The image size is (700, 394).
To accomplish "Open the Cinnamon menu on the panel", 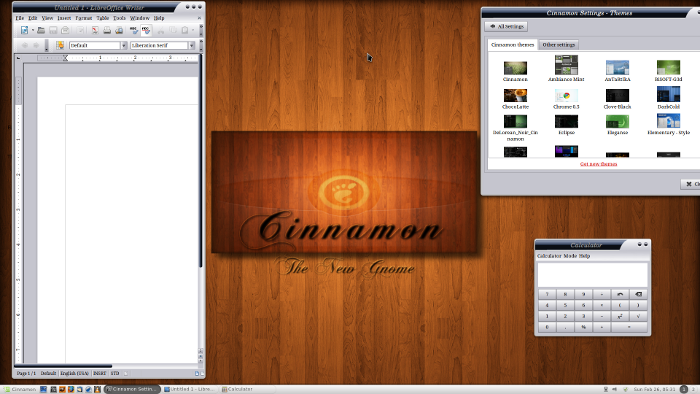I will pyautogui.click(x=20, y=389).
